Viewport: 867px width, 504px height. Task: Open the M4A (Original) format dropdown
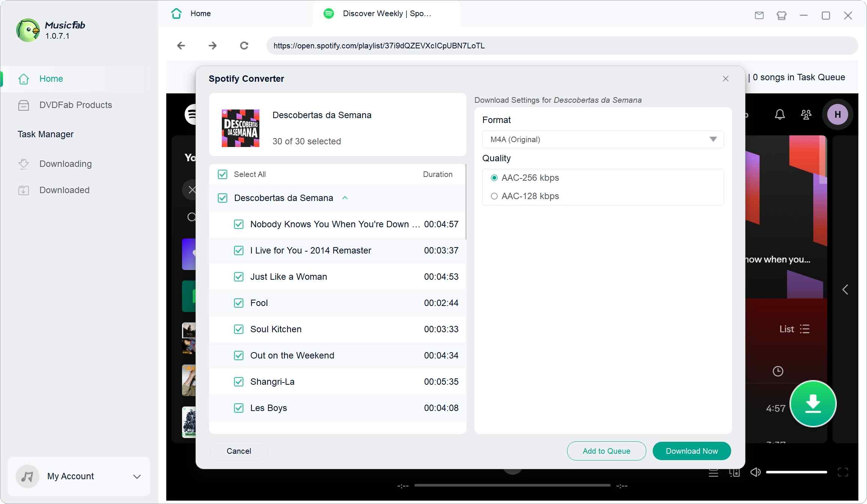(603, 139)
